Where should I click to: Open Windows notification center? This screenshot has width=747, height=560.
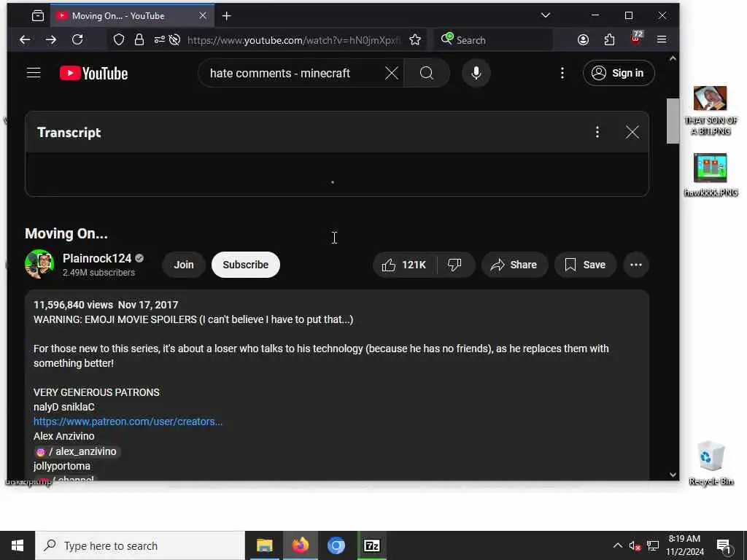click(x=724, y=545)
